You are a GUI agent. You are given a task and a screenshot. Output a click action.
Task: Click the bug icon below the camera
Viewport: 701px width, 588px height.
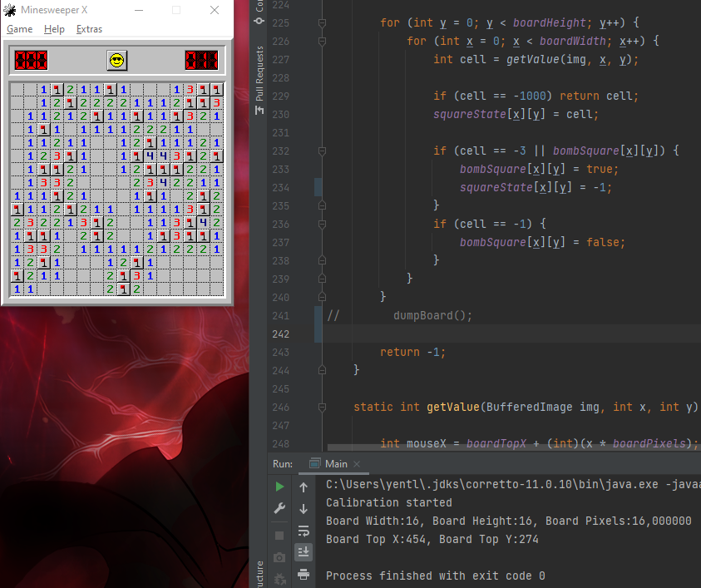[x=279, y=579]
